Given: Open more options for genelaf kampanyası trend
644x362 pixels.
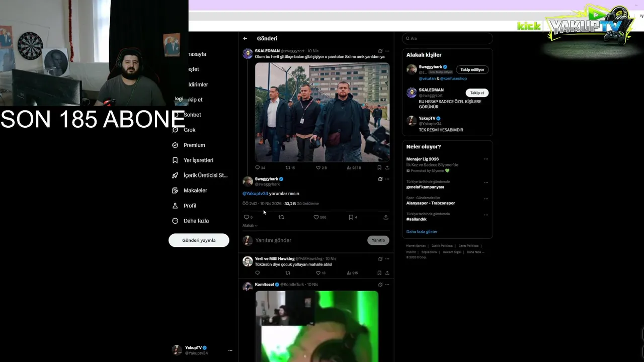Looking at the screenshot, I should (486, 183).
